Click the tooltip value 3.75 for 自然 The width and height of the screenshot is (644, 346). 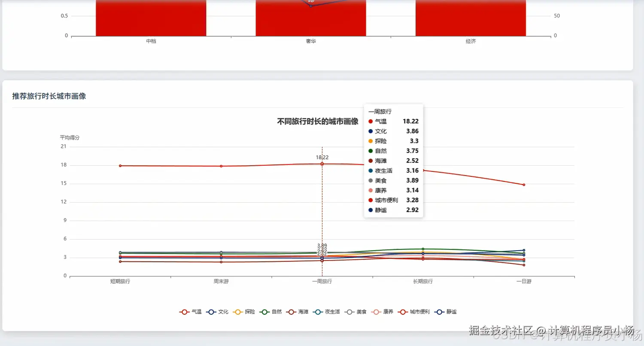[412, 151]
